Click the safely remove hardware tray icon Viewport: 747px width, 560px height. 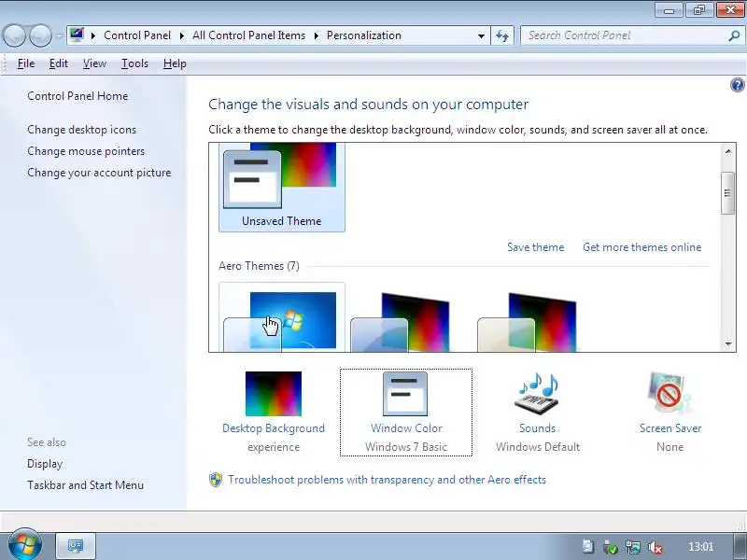pos(611,547)
